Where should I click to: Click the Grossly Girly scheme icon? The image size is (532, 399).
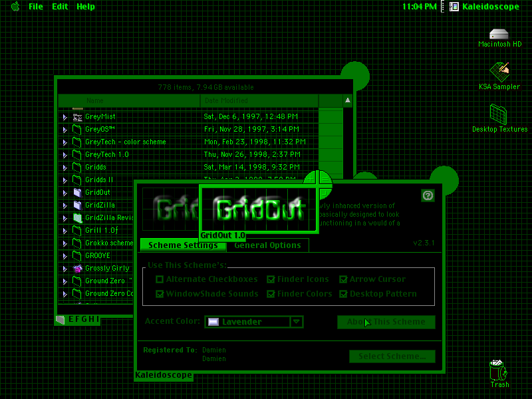pos(78,269)
